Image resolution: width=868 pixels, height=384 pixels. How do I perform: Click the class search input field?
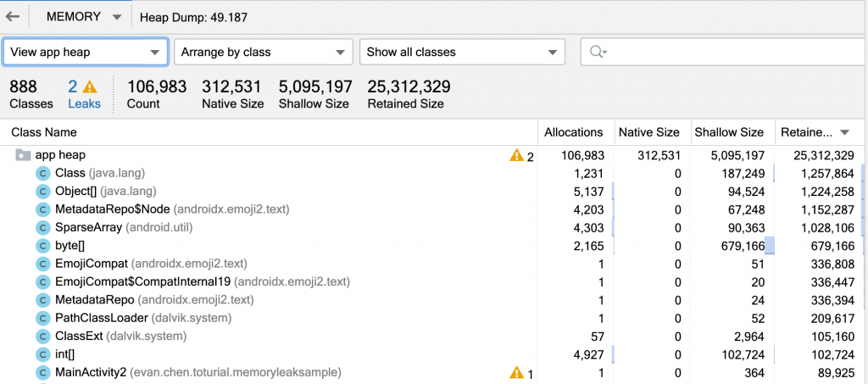coord(729,52)
